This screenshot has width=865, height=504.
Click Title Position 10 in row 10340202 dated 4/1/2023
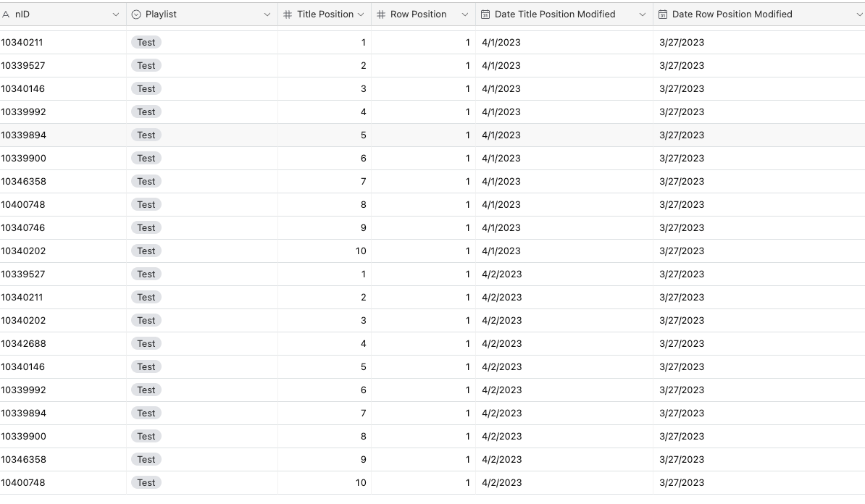point(361,251)
